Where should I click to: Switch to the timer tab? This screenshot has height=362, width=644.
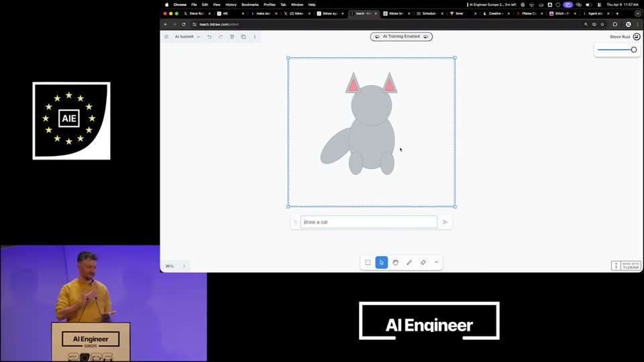(x=463, y=13)
